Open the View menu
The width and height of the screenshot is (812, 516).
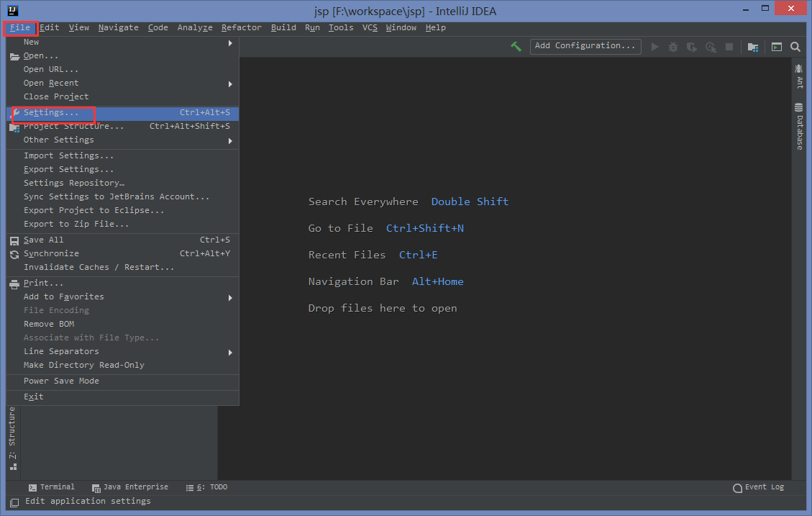click(79, 28)
